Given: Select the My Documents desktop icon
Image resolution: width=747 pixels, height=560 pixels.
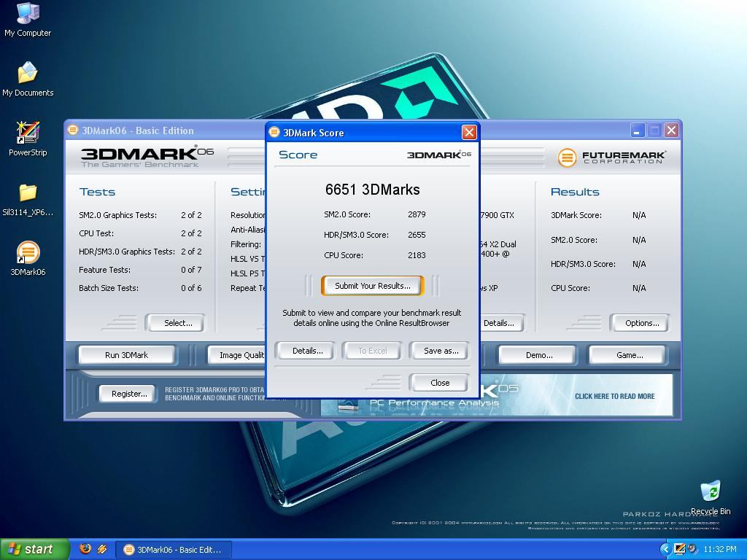Looking at the screenshot, I should click(28, 79).
